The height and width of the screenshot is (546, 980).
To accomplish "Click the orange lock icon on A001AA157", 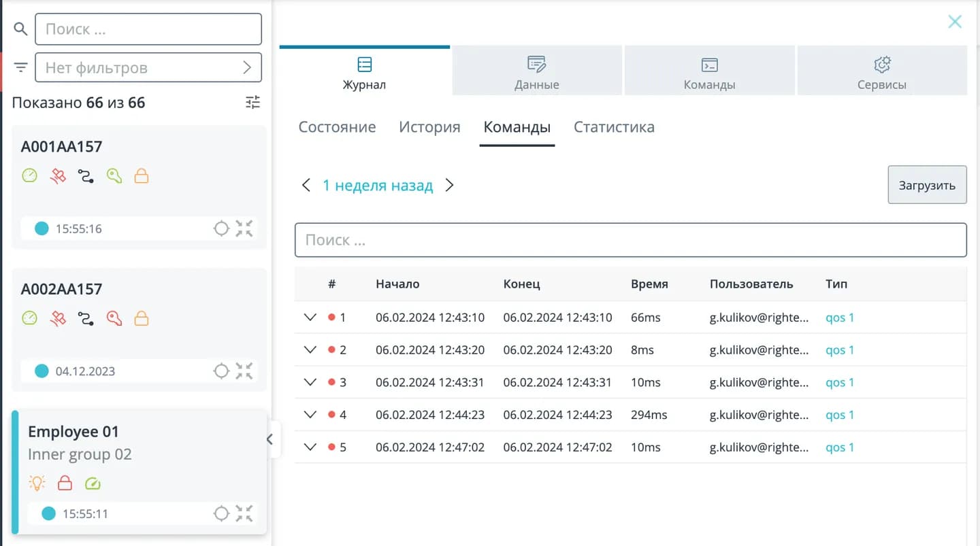I will point(142,176).
